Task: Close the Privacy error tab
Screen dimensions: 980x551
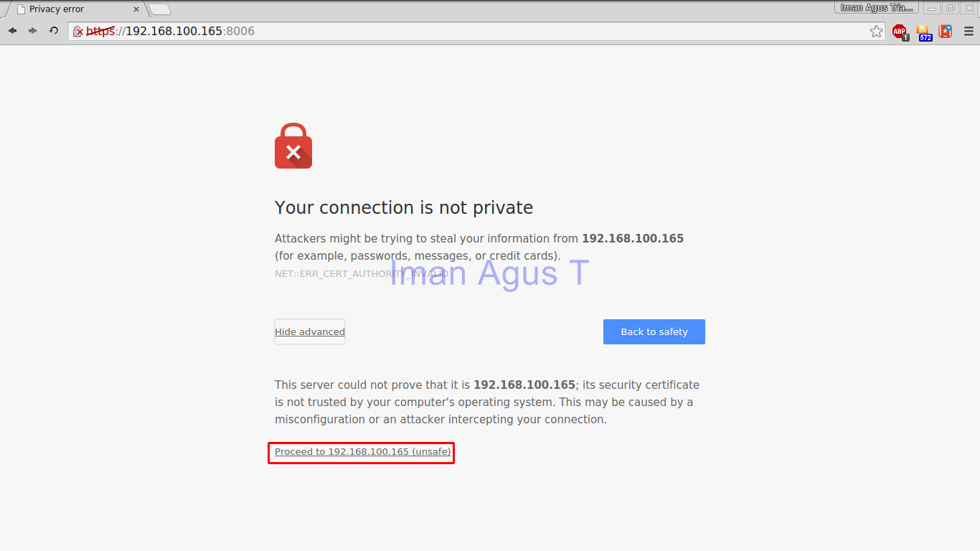Action: point(136,9)
